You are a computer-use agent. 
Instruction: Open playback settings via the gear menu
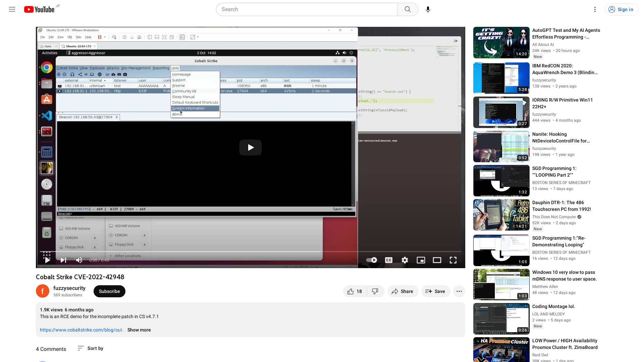[405, 260]
